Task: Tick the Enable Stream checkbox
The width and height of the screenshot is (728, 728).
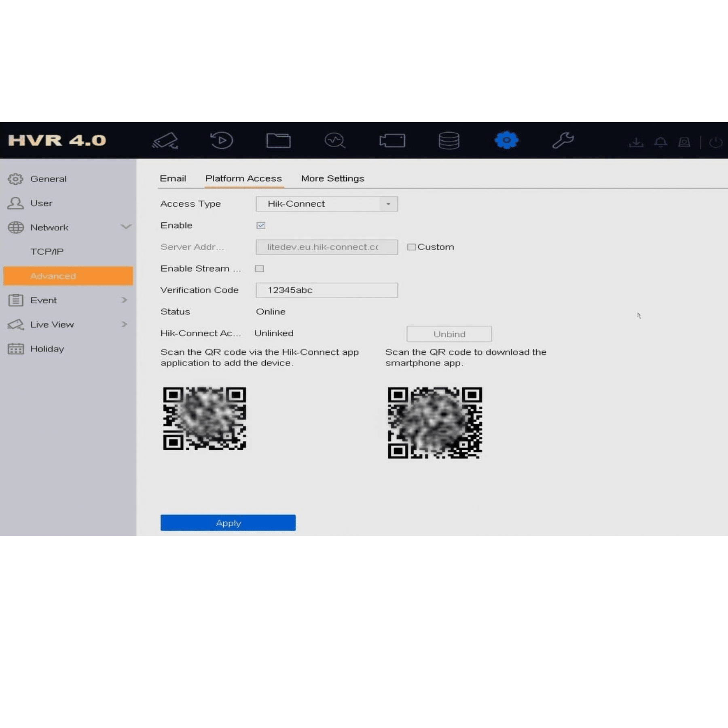Action: pyautogui.click(x=260, y=269)
